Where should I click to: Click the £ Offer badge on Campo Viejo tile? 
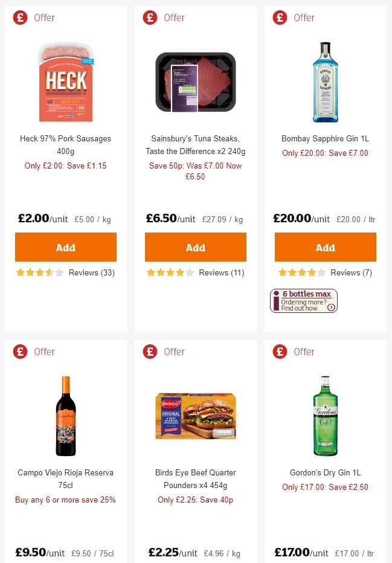tap(19, 352)
